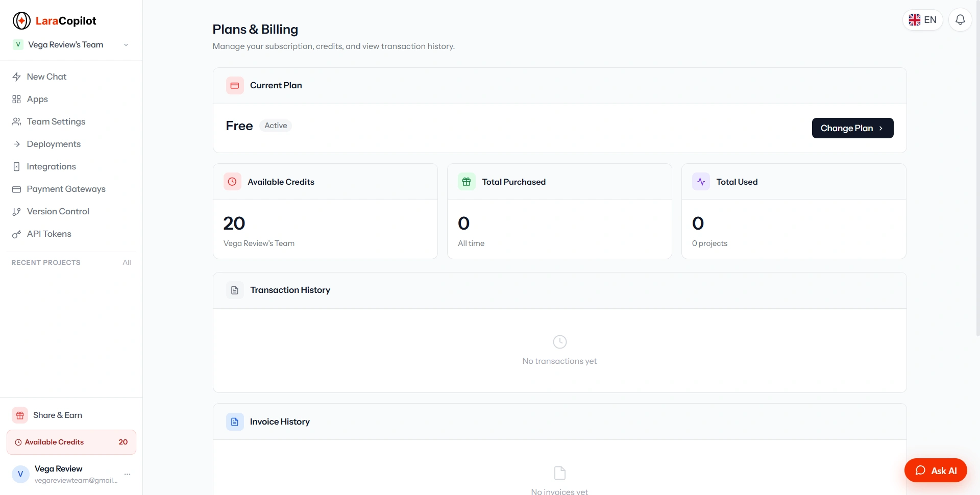The width and height of the screenshot is (980, 495).
Task: Click the Transaction History document icon
Action: click(235, 290)
